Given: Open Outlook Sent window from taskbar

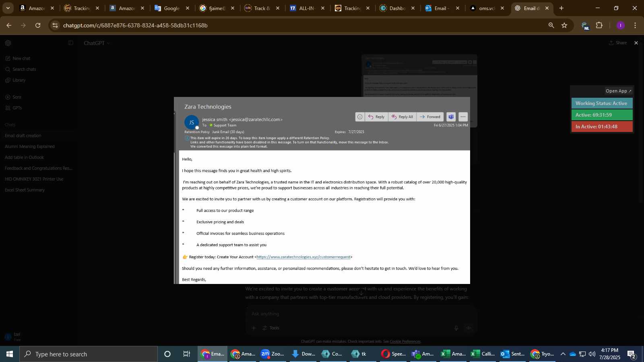Looking at the screenshot, I should 512,354.
